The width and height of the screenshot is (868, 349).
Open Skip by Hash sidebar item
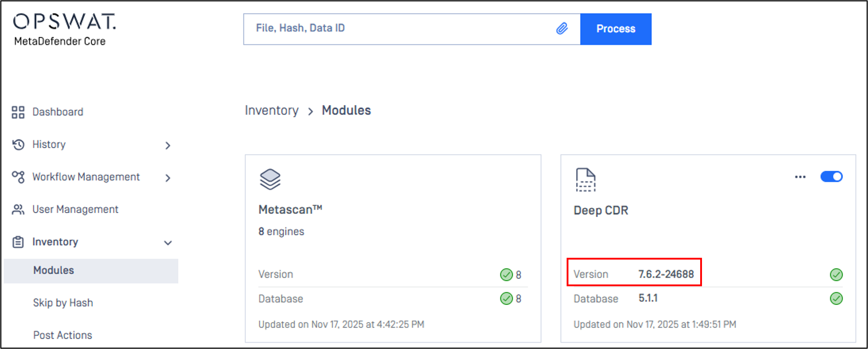coord(63,303)
